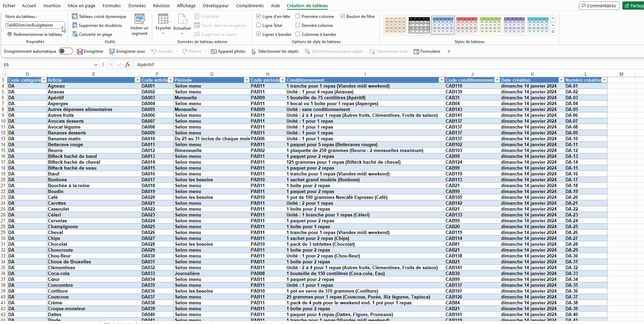
Task: Uncheck the Bouton de filtre checkbox
Action: (x=343, y=16)
